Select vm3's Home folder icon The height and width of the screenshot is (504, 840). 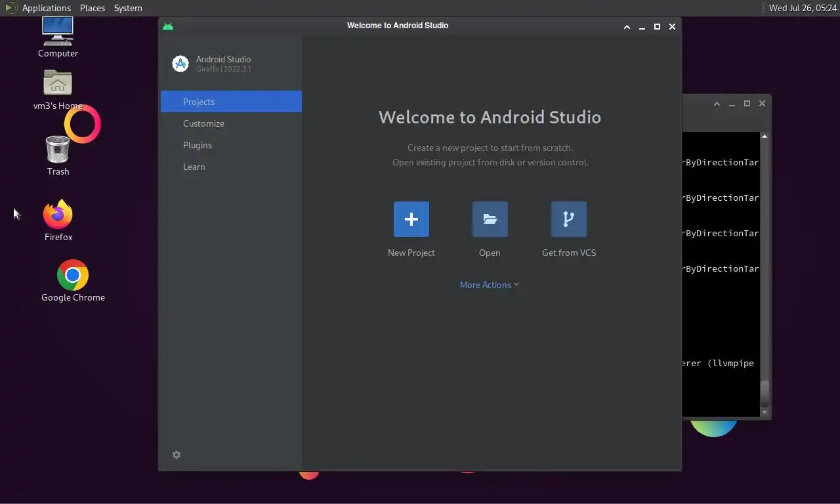[x=58, y=83]
